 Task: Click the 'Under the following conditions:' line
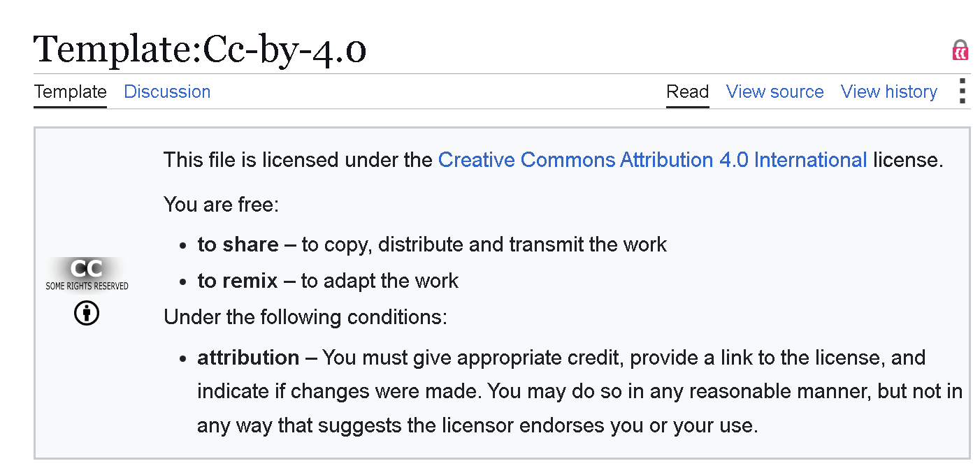point(305,317)
